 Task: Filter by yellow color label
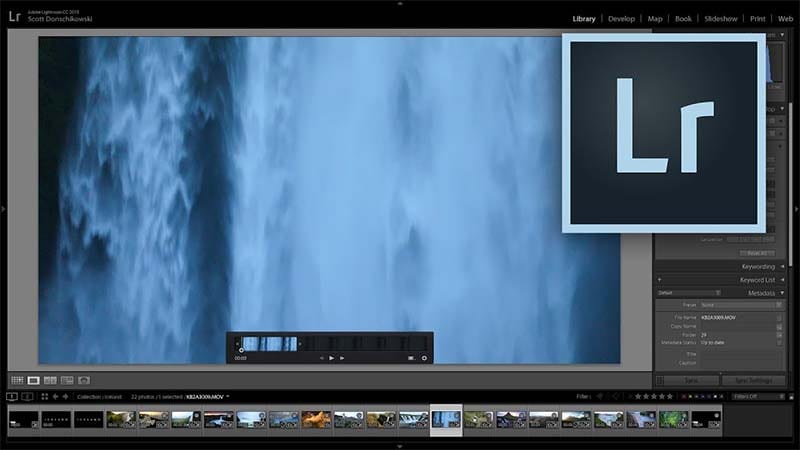[690, 396]
